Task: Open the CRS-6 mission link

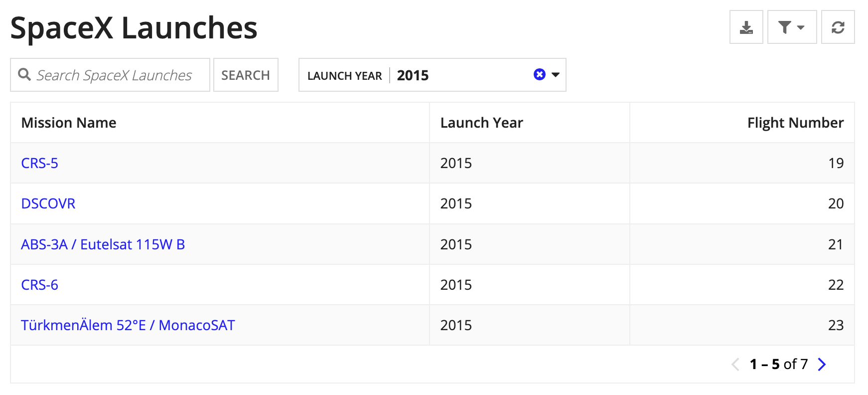Action: coord(39,285)
